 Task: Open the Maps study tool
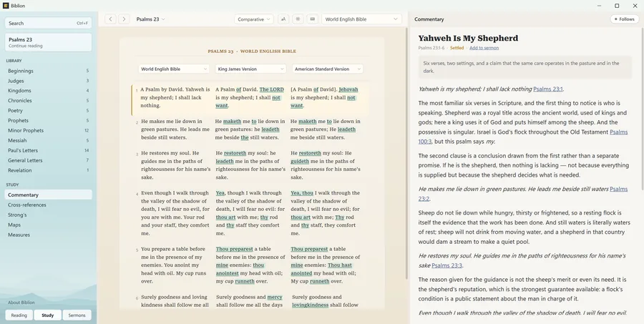(49, 225)
